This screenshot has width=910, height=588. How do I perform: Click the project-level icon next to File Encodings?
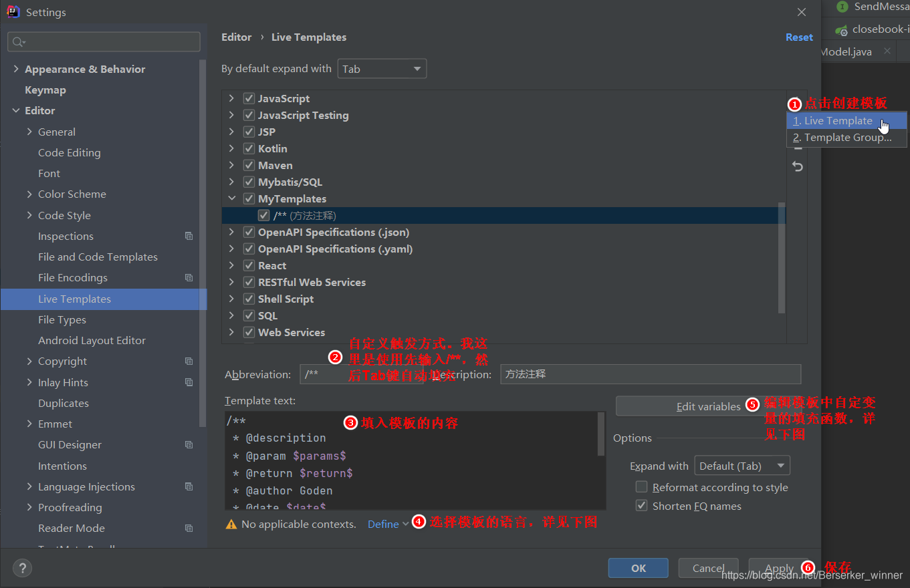coord(189,277)
